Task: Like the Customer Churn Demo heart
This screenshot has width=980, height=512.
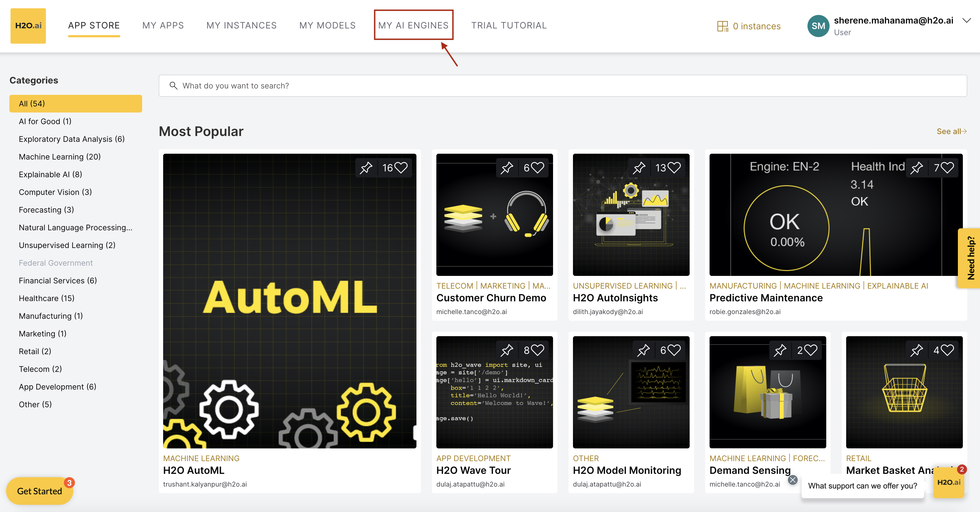Action: [538, 168]
